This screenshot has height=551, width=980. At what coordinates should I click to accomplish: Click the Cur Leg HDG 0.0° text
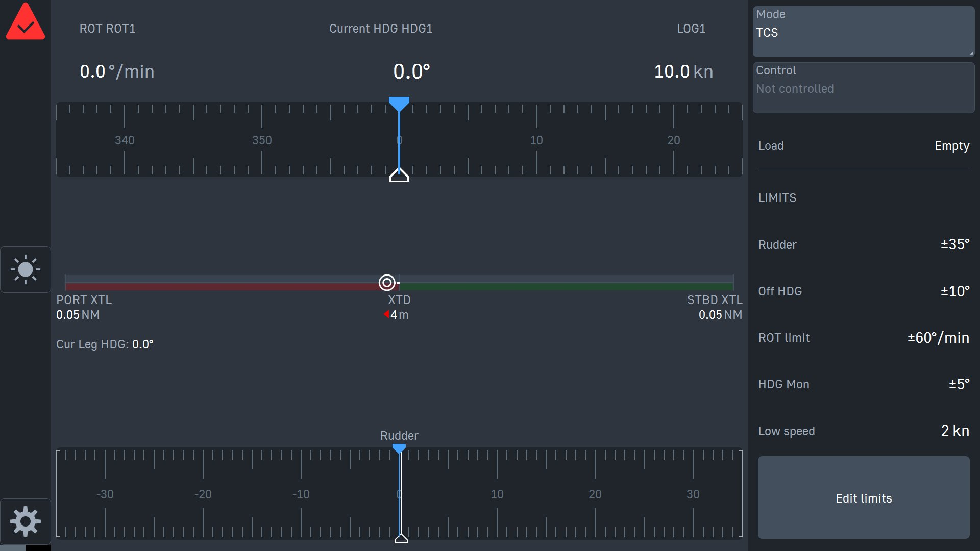(105, 344)
